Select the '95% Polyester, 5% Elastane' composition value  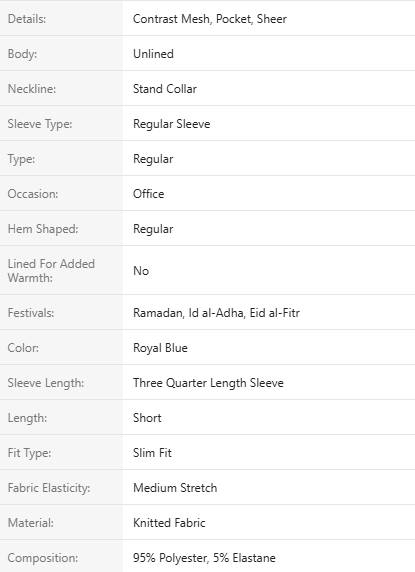(x=204, y=558)
